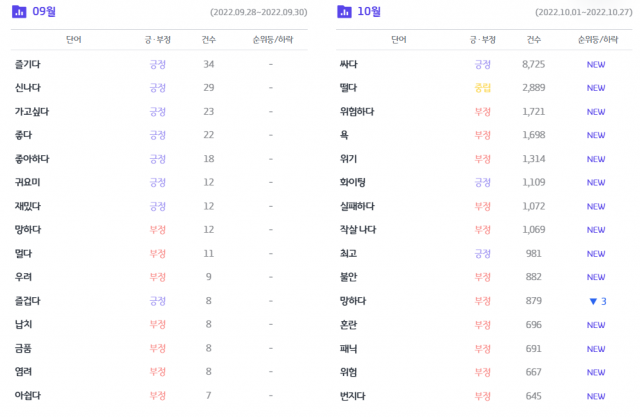Click the count 23 in the 가고싶다 row
Viewport: 640px width, 417px height.
point(209,111)
